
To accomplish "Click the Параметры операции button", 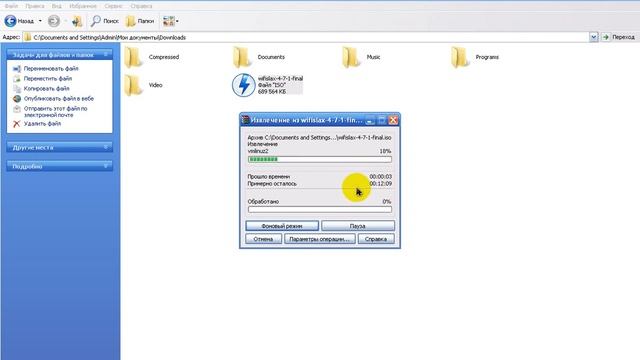I will [320, 239].
